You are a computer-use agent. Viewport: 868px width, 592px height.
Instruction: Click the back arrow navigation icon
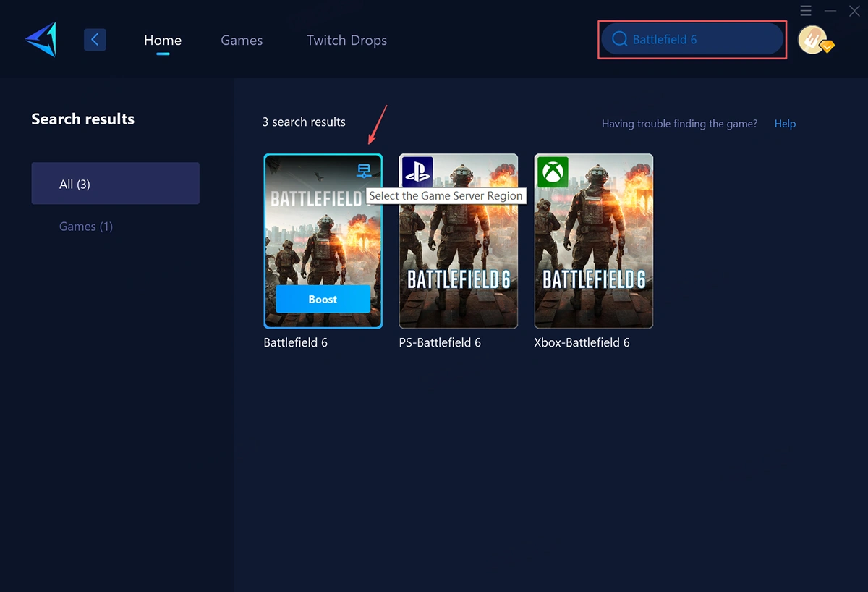click(95, 39)
